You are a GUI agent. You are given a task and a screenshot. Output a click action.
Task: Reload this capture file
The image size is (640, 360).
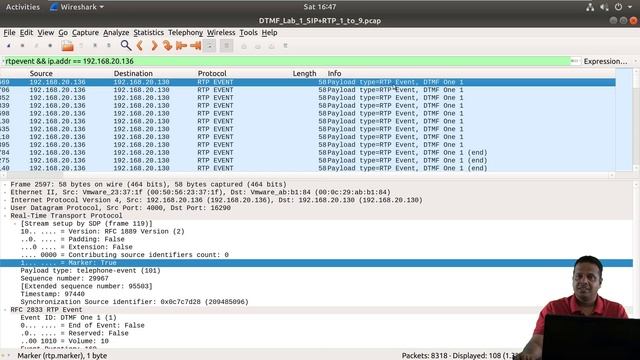pos(109,46)
